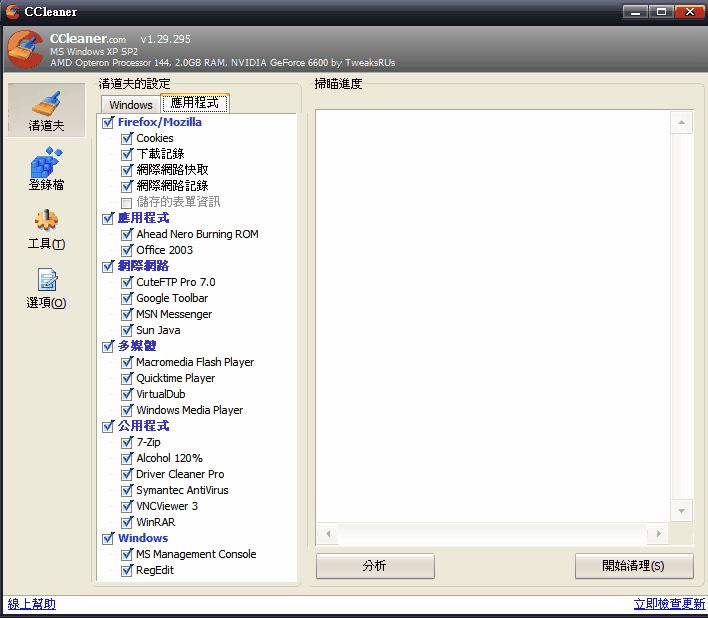Click the CCleaner title bar icon
708x618 pixels.
point(12,11)
